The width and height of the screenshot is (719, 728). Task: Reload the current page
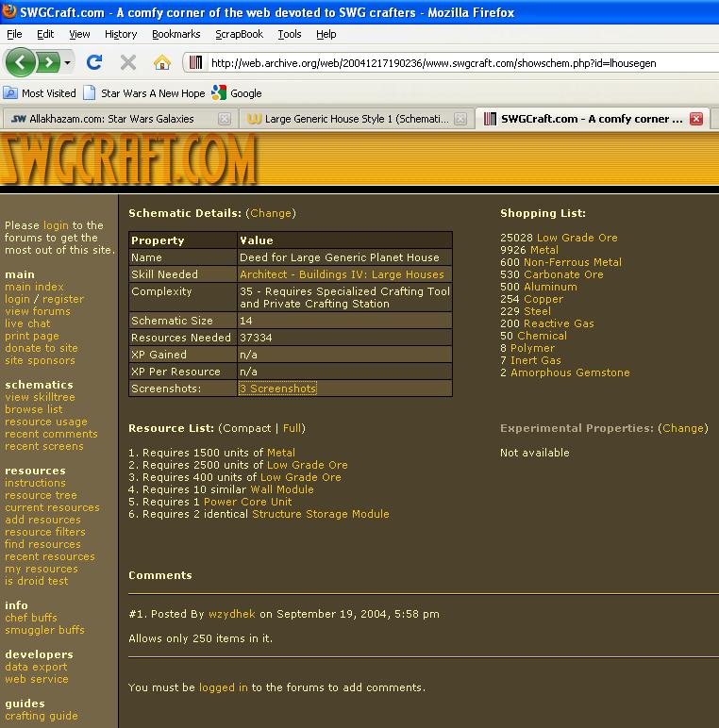pyautogui.click(x=94, y=63)
